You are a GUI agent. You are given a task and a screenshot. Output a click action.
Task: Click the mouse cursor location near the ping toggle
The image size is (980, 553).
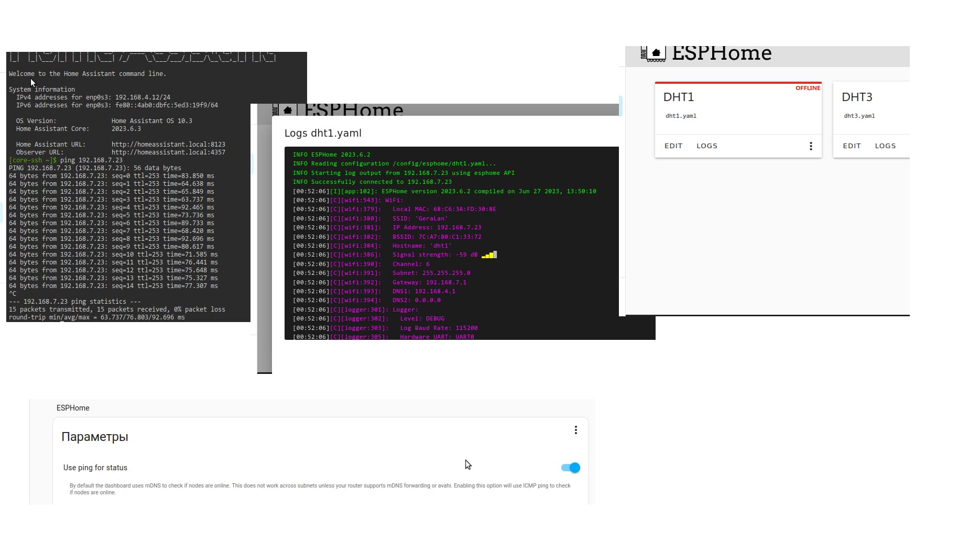click(467, 464)
